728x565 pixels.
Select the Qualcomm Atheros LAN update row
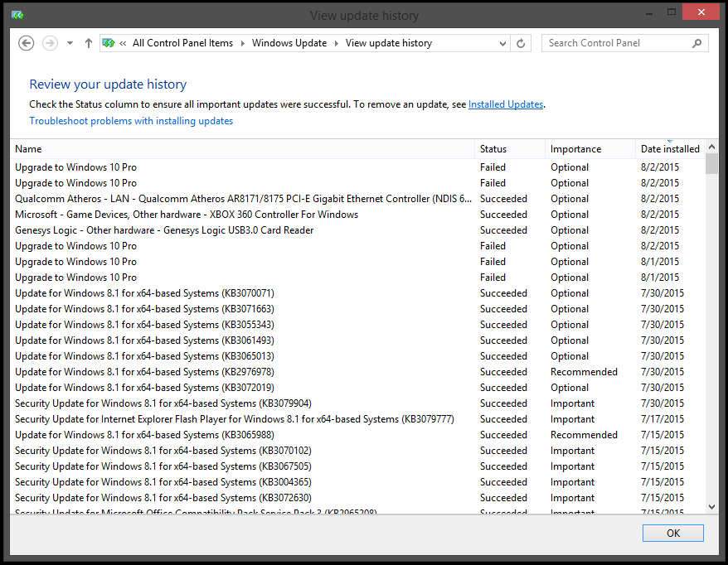coord(357,199)
